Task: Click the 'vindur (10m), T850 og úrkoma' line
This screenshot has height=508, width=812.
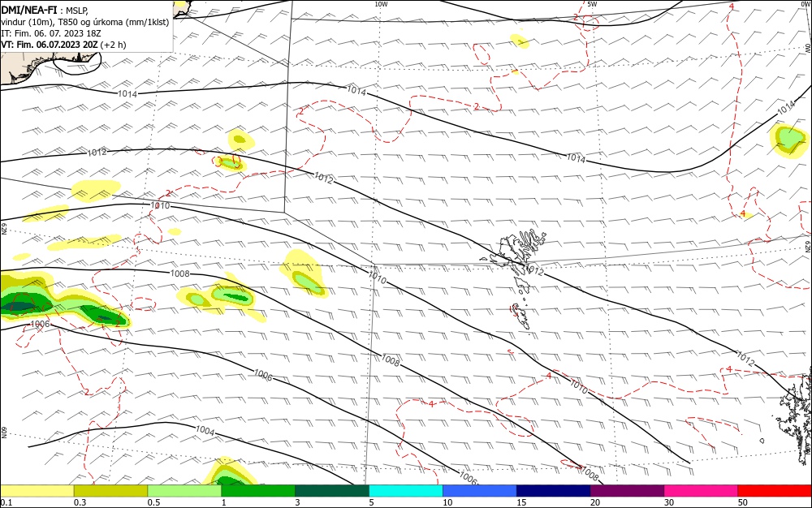Action: point(85,22)
